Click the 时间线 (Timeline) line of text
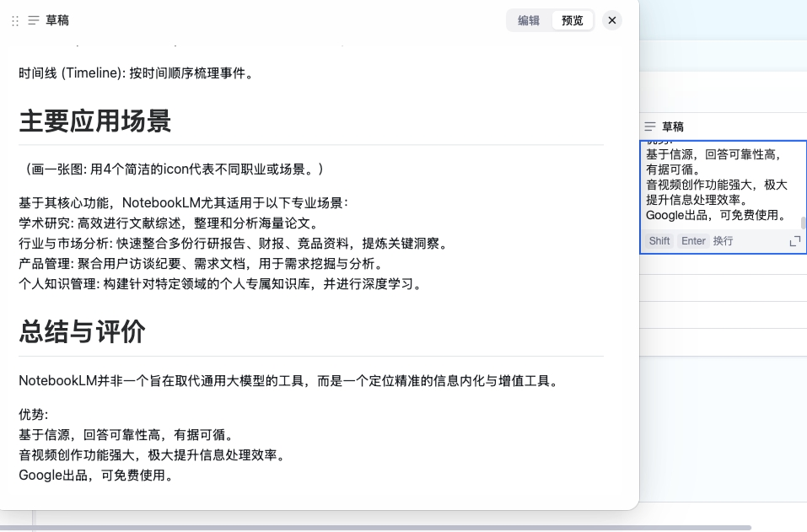 pyautogui.click(x=137, y=73)
